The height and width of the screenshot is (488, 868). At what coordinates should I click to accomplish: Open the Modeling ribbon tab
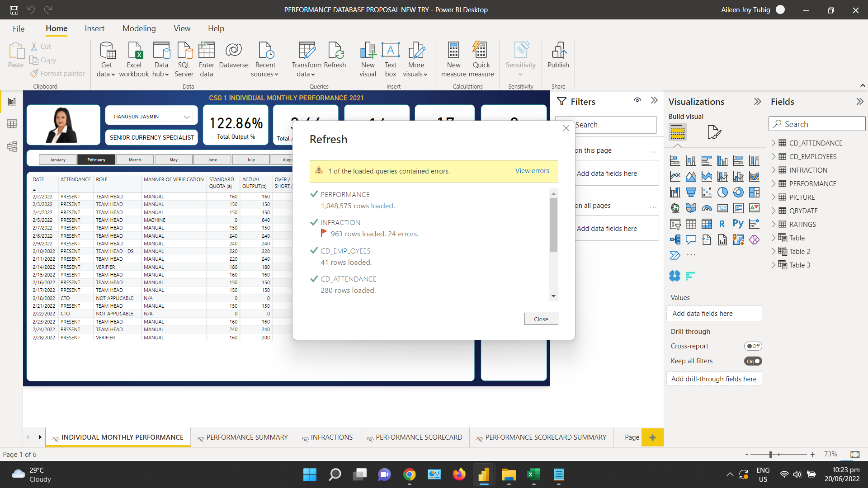pos(139,28)
